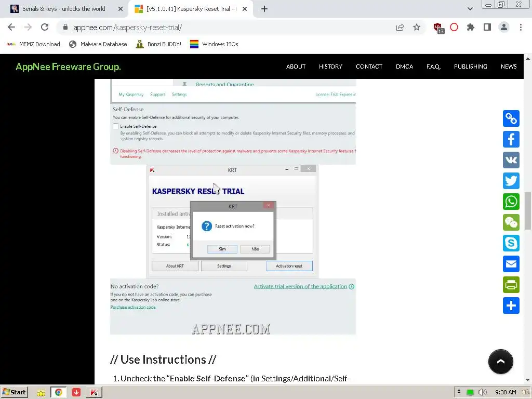Open Chrome from the taskbar
Image resolution: width=532 pixels, height=399 pixels.
(58, 393)
